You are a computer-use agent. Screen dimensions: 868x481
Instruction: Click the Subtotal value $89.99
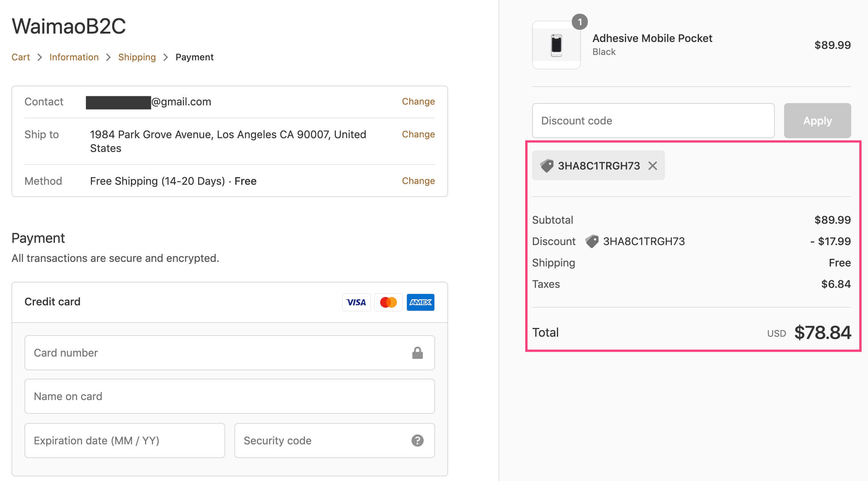click(833, 220)
